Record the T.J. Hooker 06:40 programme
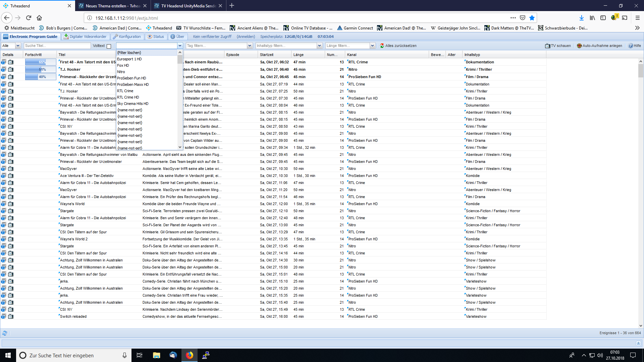Viewport: 644px width, 362px height. pyautogui.click(x=11, y=69)
